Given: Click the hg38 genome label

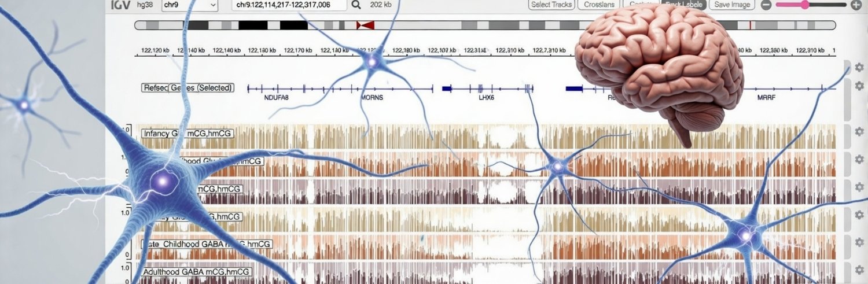Looking at the screenshot, I should pyautogui.click(x=145, y=5).
